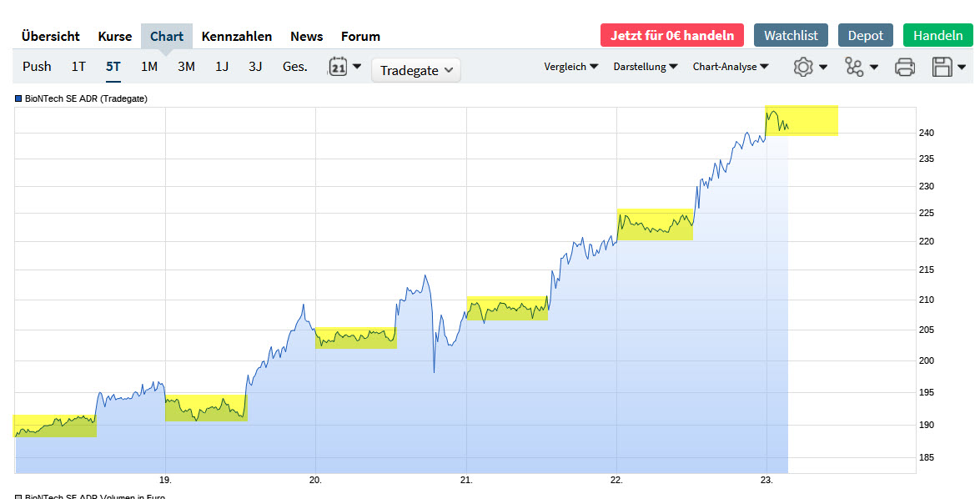Open the Tradegate exchange dropdown
This screenshot has height=499, width=980.
tap(415, 70)
